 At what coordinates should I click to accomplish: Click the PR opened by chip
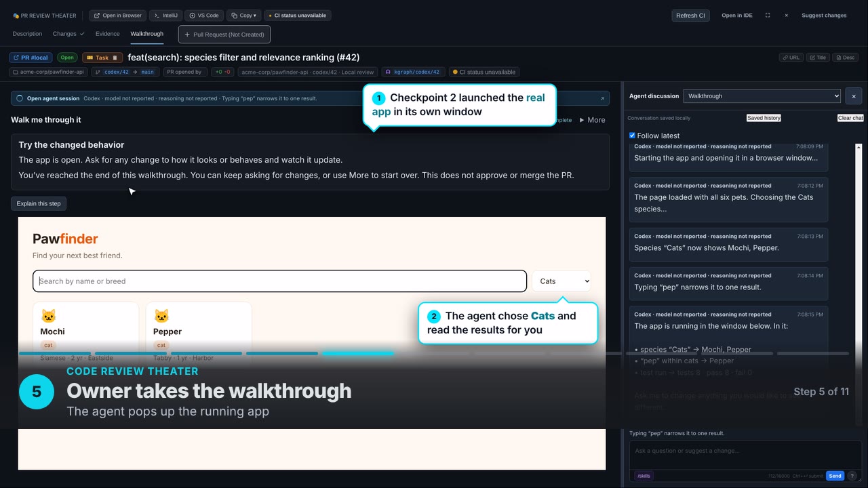184,72
